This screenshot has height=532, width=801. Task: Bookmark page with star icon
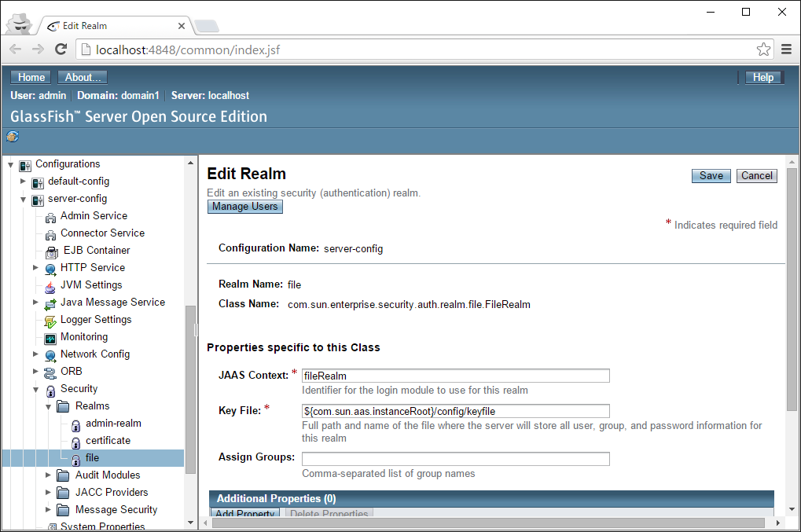[x=763, y=50]
